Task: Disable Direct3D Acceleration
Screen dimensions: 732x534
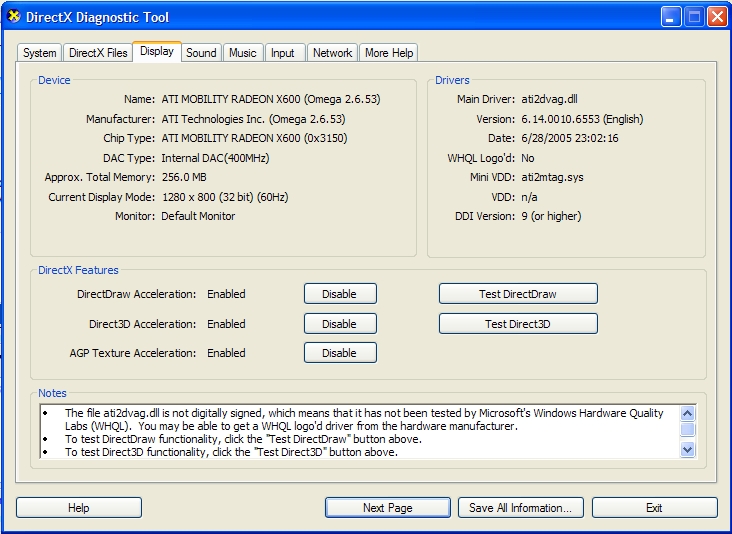Action: click(x=339, y=324)
